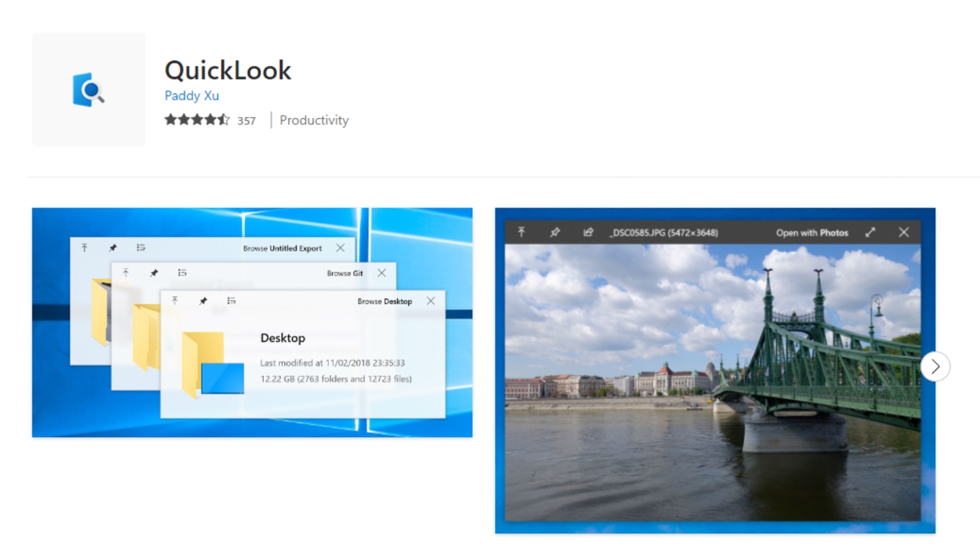Click stay-on-top icon in Git preview window
The image size is (980, 551).
(x=126, y=273)
